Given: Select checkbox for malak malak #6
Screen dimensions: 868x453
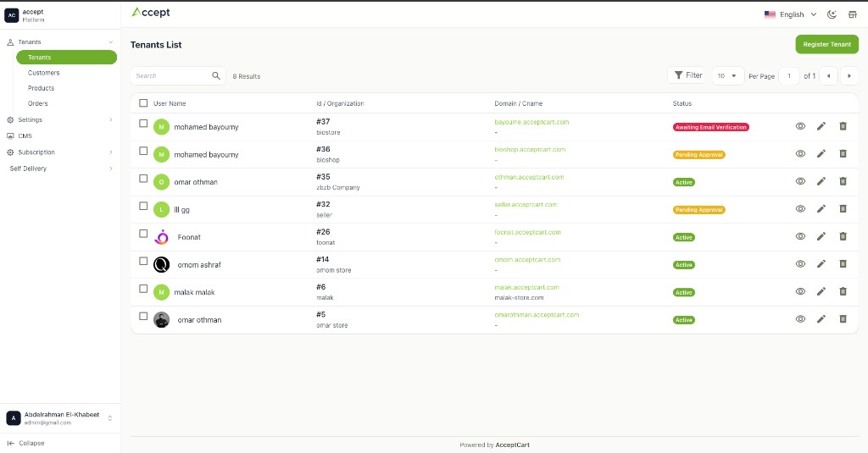Looking at the screenshot, I should coord(143,289).
